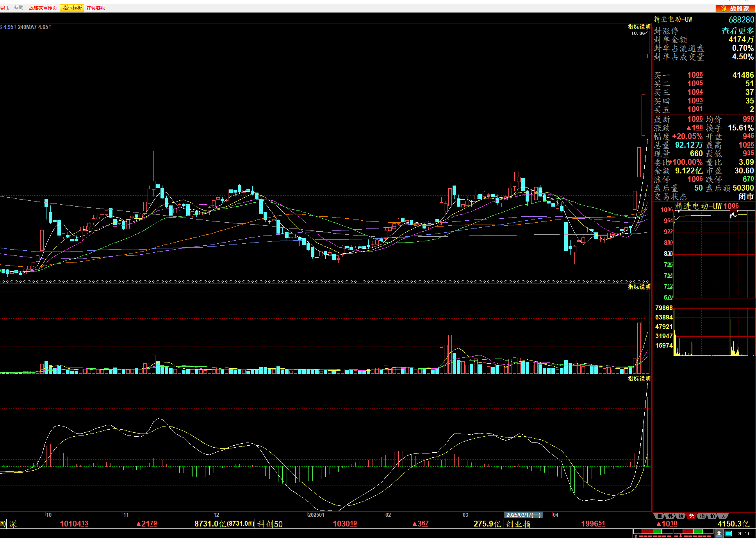
Task: Select the 指标模板 highlighted tab
Action: (x=72, y=8)
